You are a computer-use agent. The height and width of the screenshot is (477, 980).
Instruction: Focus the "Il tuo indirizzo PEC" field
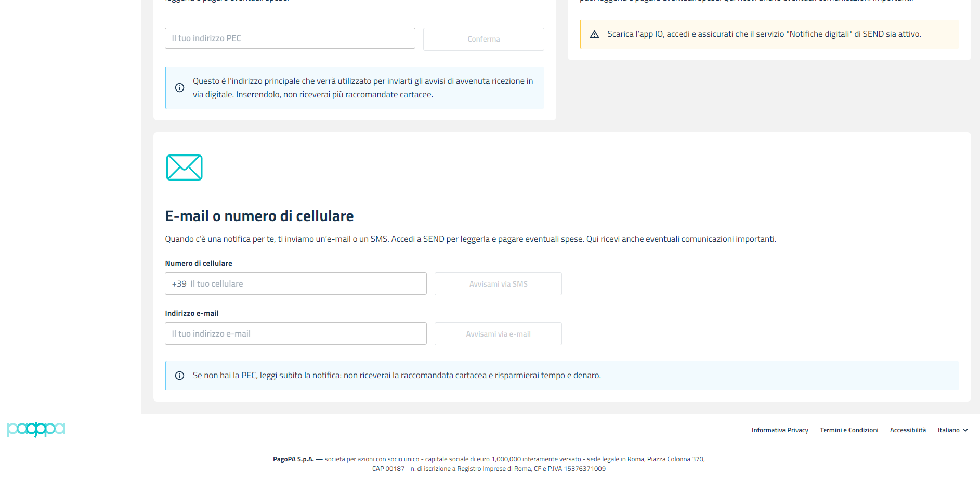(x=290, y=38)
